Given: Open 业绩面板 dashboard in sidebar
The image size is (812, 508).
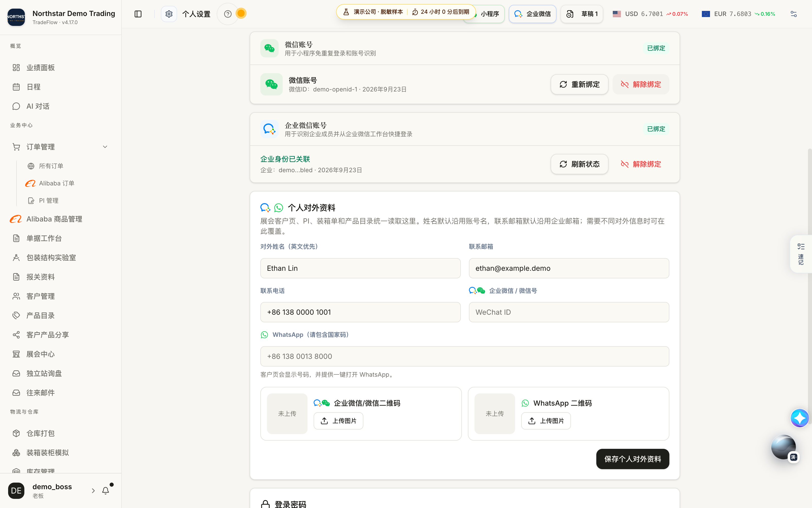Looking at the screenshot, I should tap(61, 68).
